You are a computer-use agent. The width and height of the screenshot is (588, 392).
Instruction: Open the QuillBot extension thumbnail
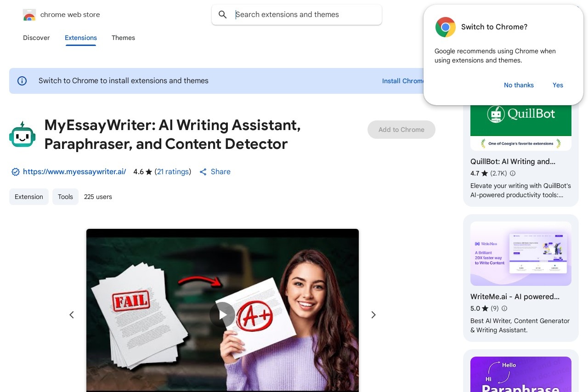pyautogui.click(x=521, y=128)
